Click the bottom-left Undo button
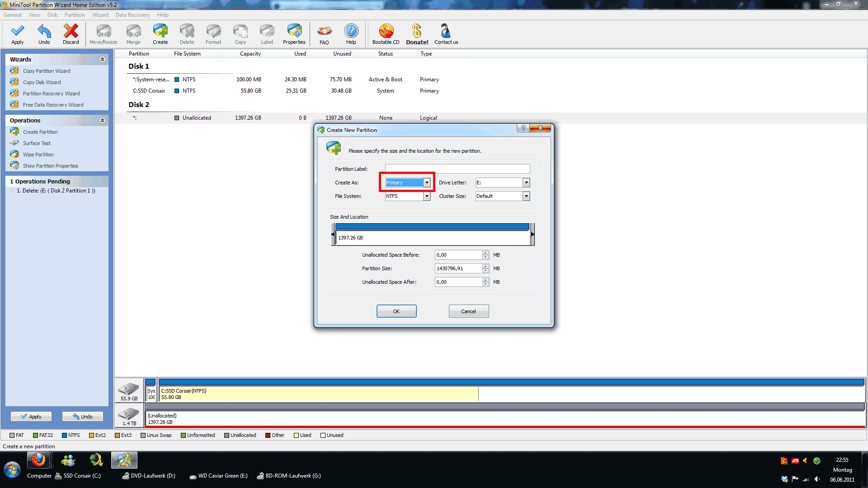 [83, 417]
